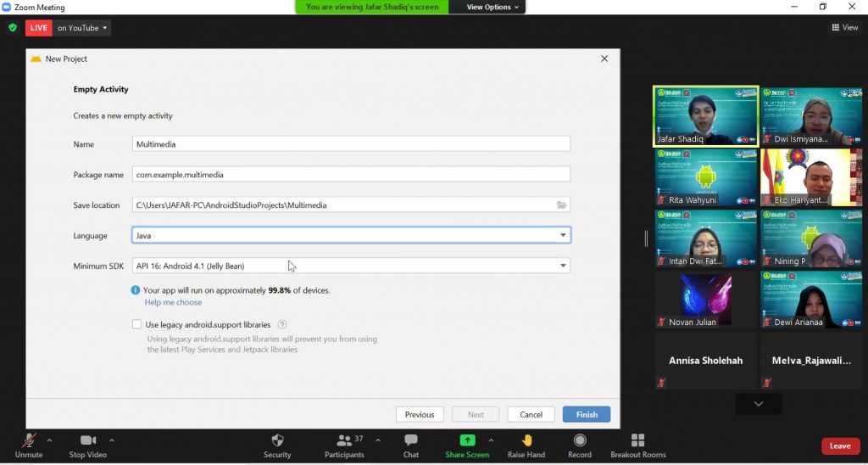Expand audio options caret next to Unmute
The image size is (868, 465).
[49, 440]
